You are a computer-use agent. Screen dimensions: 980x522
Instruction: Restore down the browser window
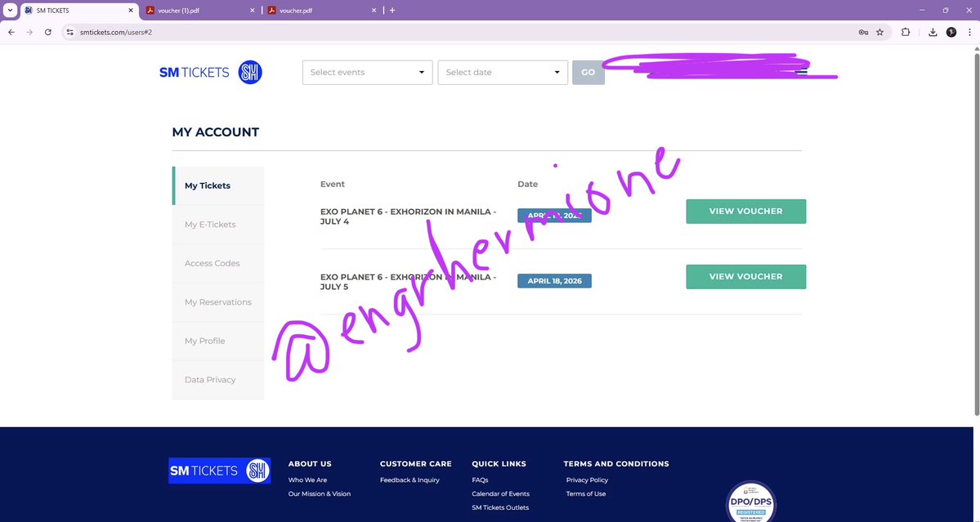coord(946,10)
